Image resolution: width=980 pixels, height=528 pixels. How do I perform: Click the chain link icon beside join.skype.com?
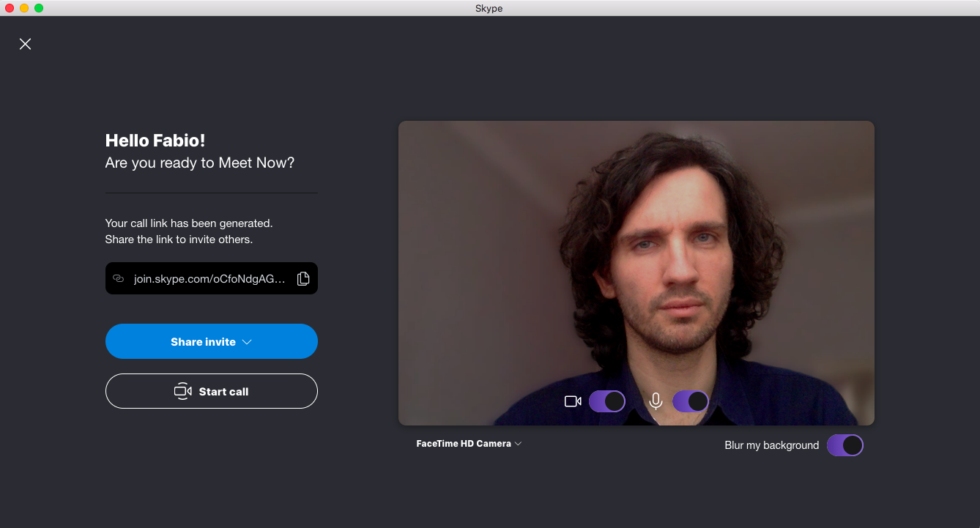[x=119, y=278]
